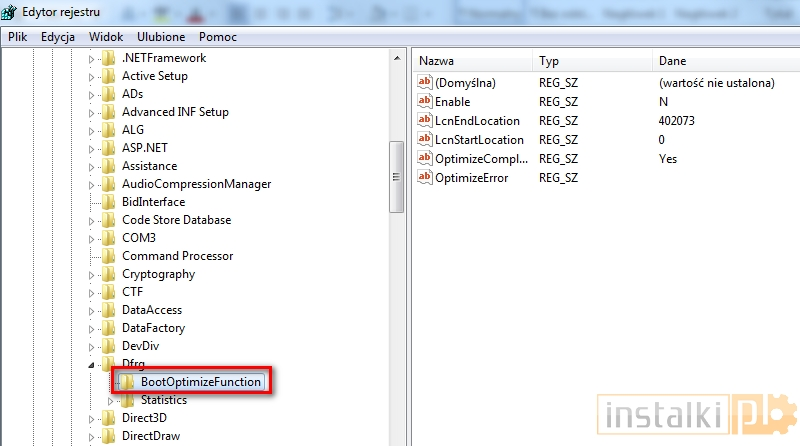The height and width of the screenshot is (446, 800).
Task: Expand the Statistics subkey
Action: click(110, 401)
